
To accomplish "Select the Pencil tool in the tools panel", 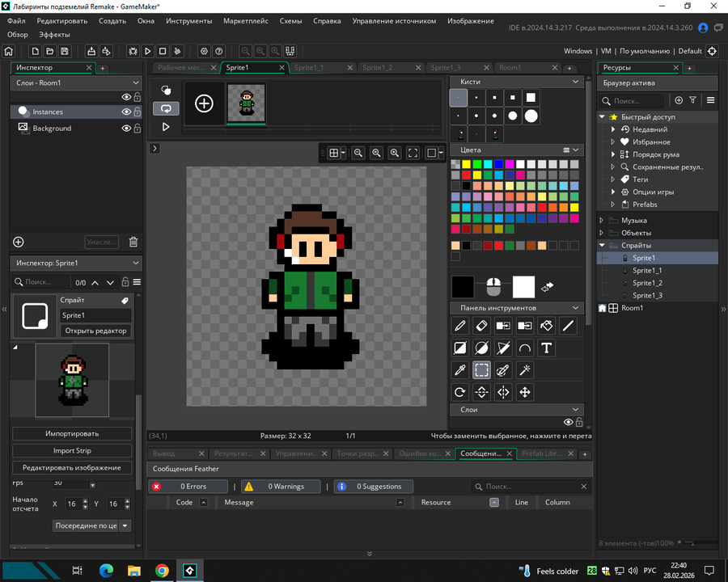I will pos(460,326).
